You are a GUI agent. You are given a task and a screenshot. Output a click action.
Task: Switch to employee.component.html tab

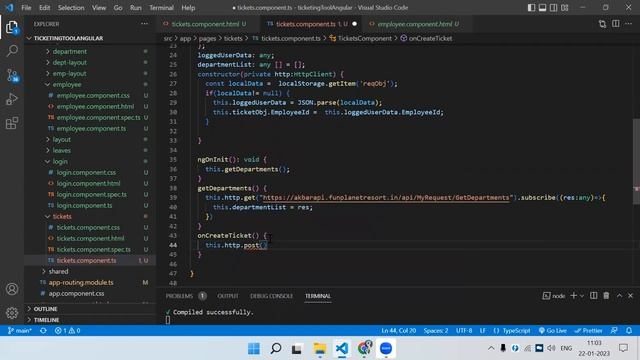pyautogui.click(x=414, y=24)
